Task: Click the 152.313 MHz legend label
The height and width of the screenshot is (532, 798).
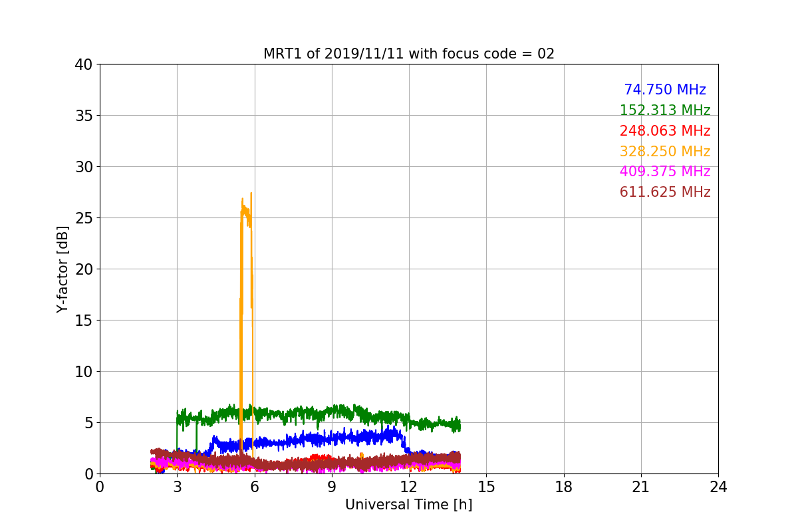Action: (665, 110)
